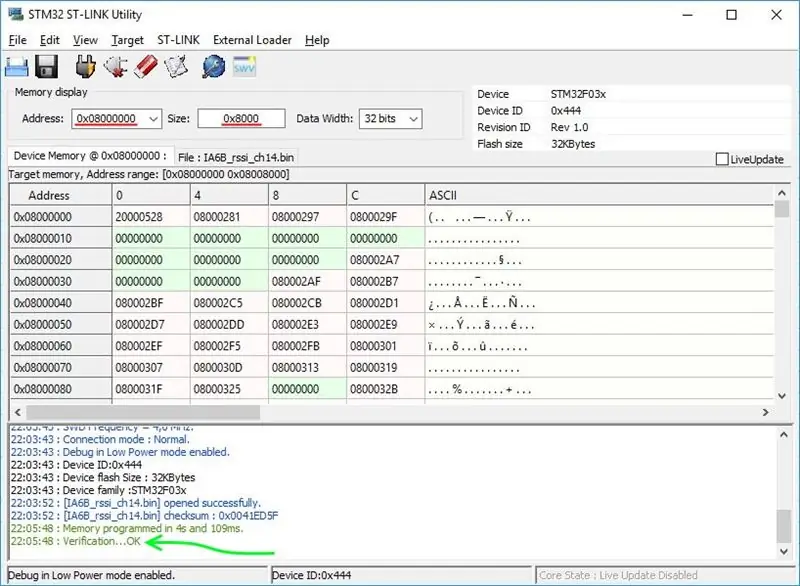This screenshot has height=586, width=800.
Task: Open a file with the toolbar folder icon
Action: tap(17, 67)
